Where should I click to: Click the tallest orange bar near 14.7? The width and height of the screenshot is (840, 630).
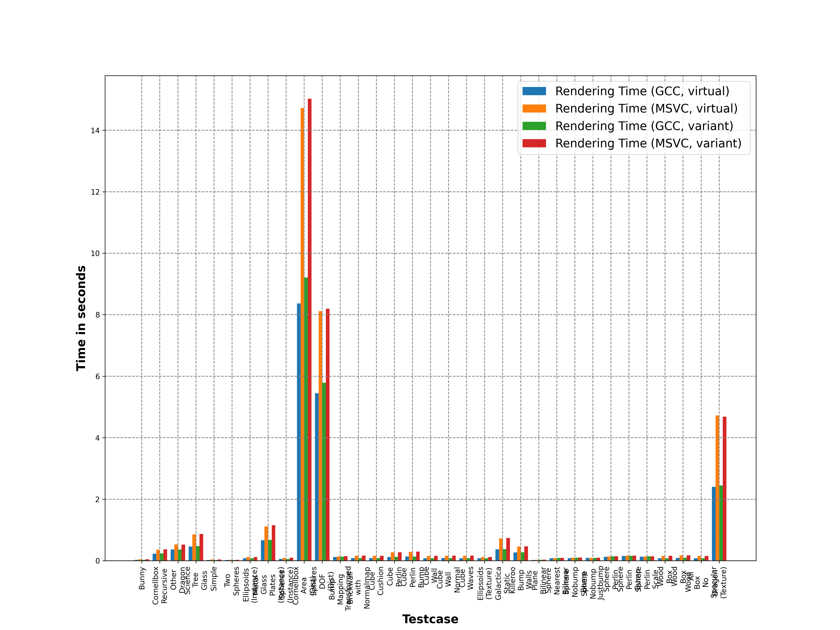[x=302, y=334]
